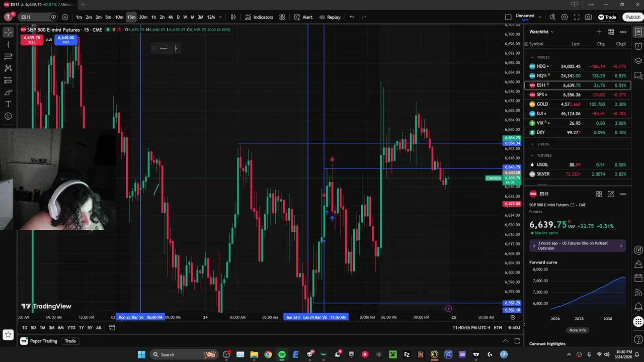Select the text annotation tool

point(8,104)
